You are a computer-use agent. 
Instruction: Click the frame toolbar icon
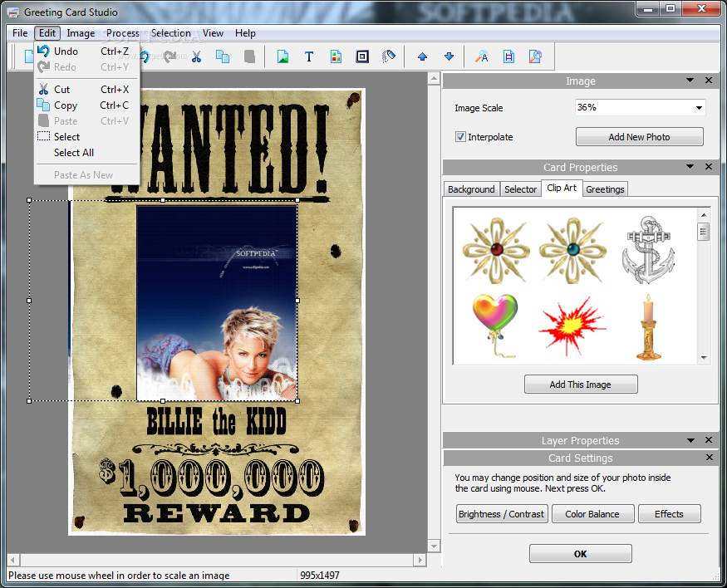pos(362,57)
